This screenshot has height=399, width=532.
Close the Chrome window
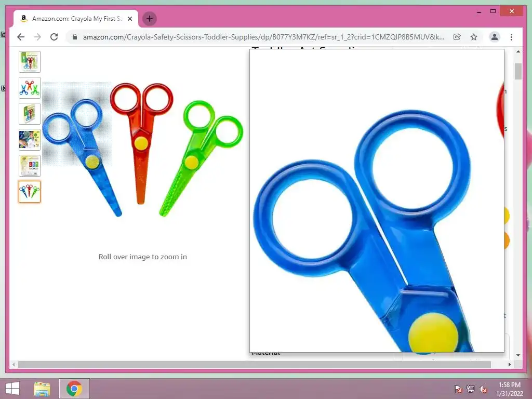coord(512,11)
